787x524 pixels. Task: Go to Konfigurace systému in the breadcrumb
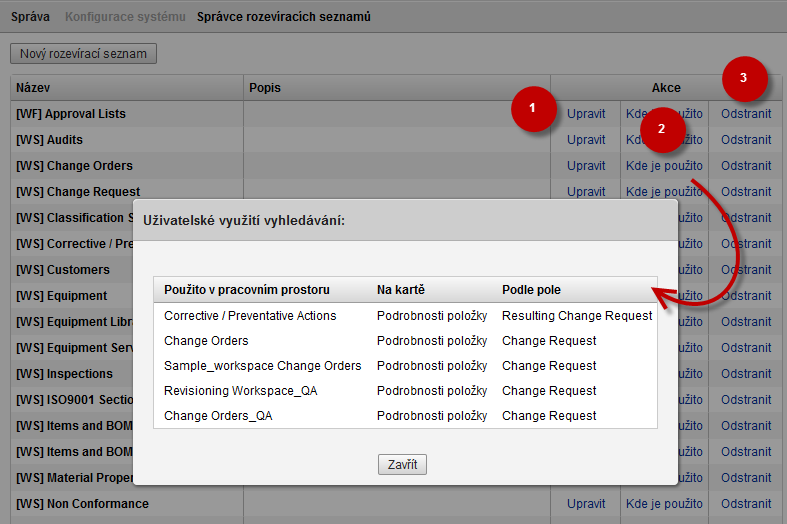click(x=125, y=17)
